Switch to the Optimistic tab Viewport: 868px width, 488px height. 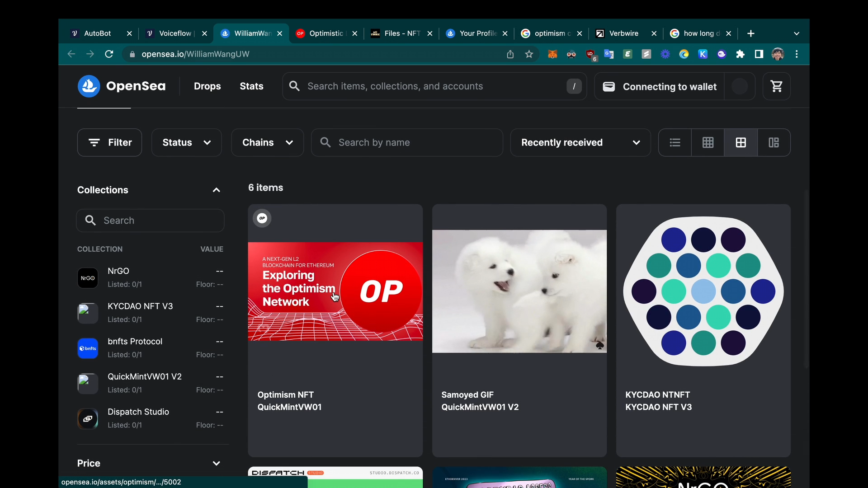pos(326,33)
